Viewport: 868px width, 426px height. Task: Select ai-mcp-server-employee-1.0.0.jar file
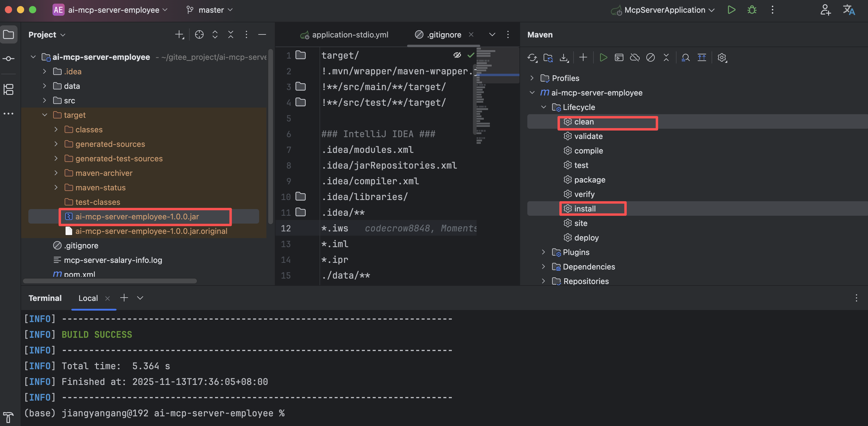pyautogui.click(x=137, y=216)
